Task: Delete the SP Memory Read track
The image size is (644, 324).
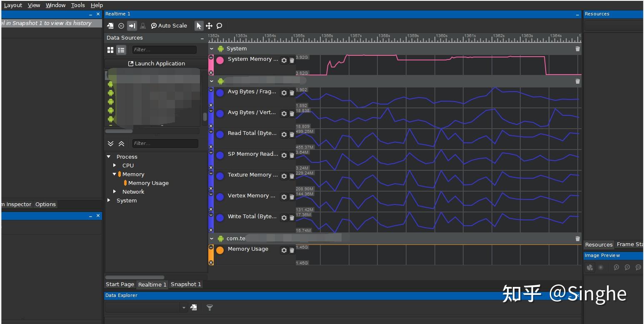Action: (292, 155)
